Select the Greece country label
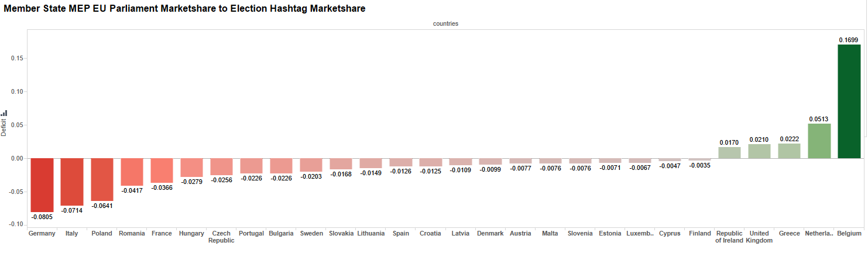This screenshot has height=266, width=868. 789,234
